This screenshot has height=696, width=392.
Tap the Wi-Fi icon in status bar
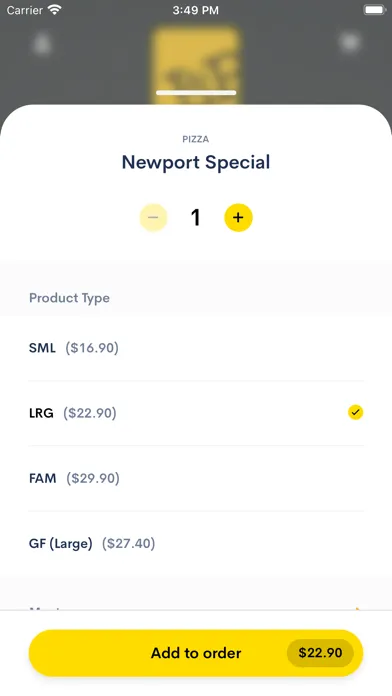(55, 10)
